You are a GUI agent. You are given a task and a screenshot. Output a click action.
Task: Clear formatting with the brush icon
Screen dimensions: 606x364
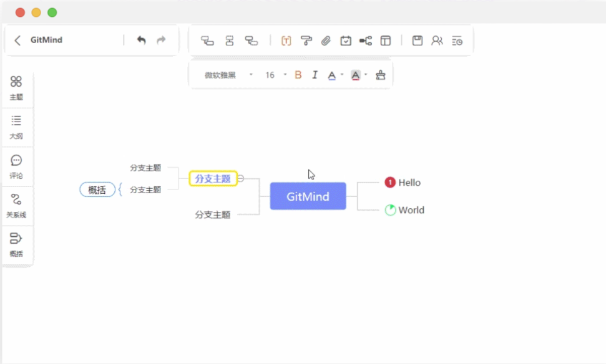pos(380,75)
